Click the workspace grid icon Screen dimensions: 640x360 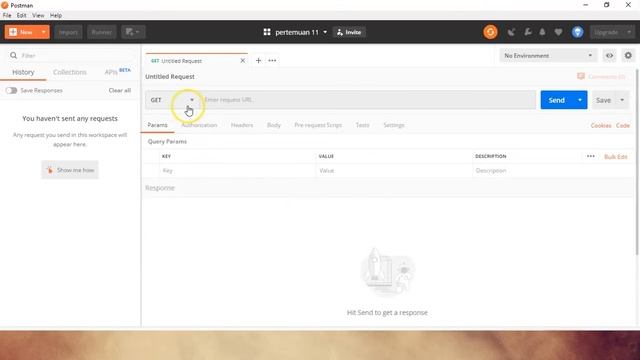[x=267, y=32]
